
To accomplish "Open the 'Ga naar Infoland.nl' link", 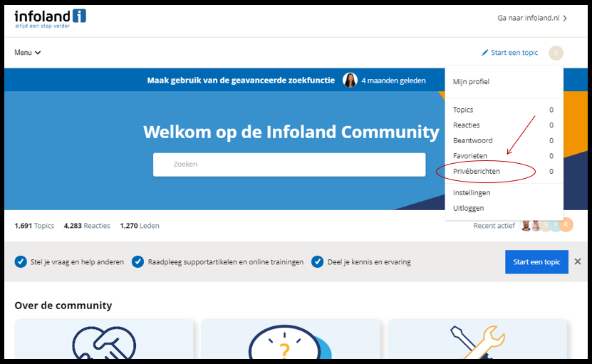I will click(532, 18).
